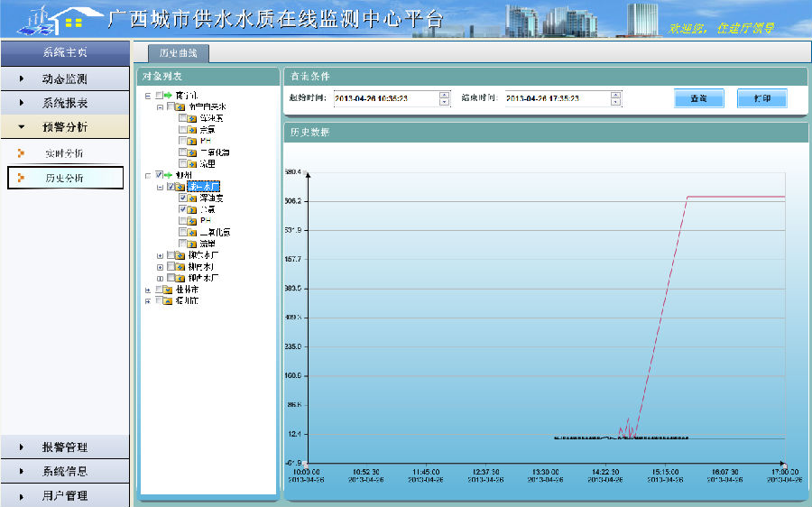812x507 pixels.
Task: Click the green arrow icon beside 南宁
Action: click(x=168, y=95)
